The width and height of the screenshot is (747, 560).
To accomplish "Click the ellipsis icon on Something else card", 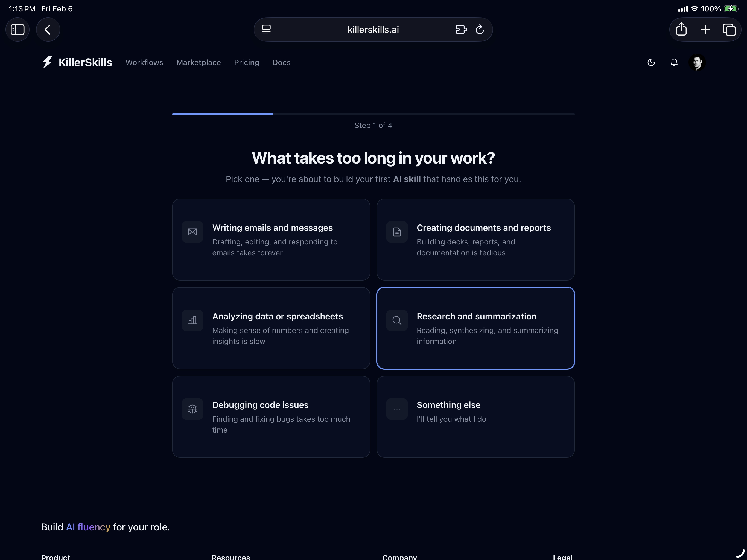I will click(x=397, y=409).
